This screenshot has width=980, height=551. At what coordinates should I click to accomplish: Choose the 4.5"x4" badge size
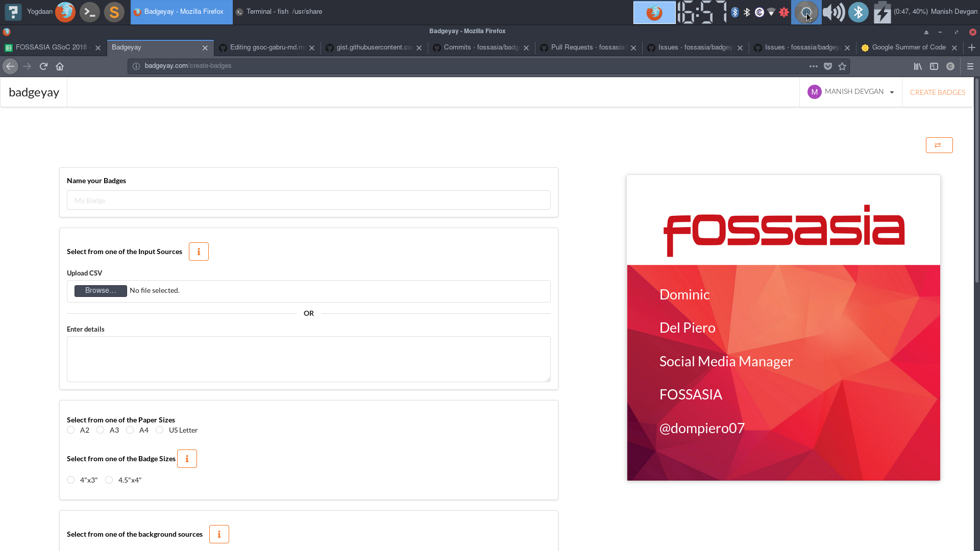coord(109,480)
